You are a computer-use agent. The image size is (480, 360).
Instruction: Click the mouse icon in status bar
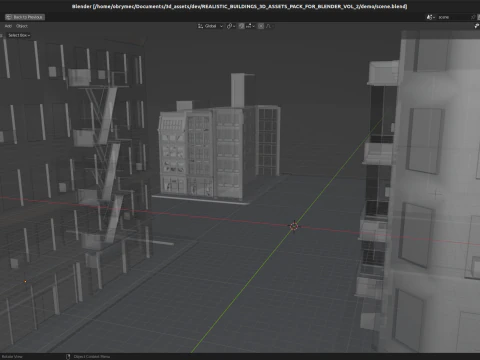[x=68, y=357]
